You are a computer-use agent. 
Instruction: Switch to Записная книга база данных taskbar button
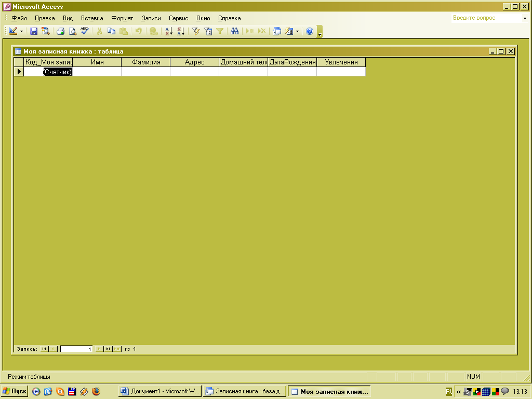coord(245,391)
